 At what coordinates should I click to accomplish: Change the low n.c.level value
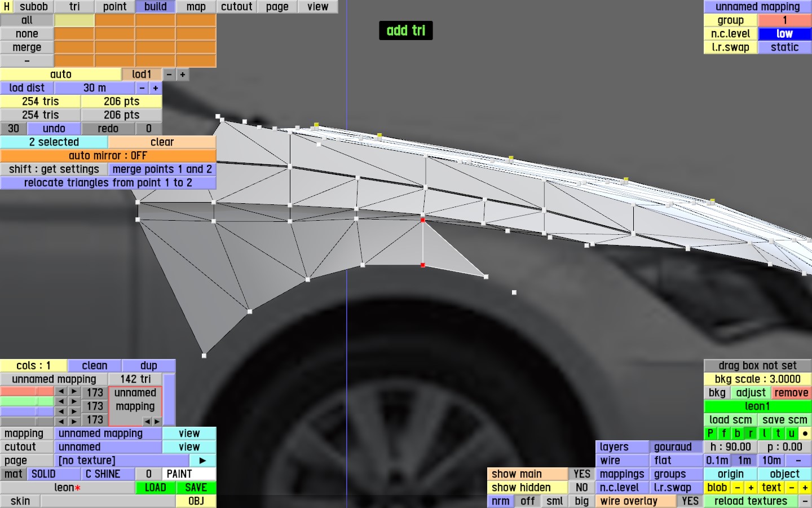[785, 34]
